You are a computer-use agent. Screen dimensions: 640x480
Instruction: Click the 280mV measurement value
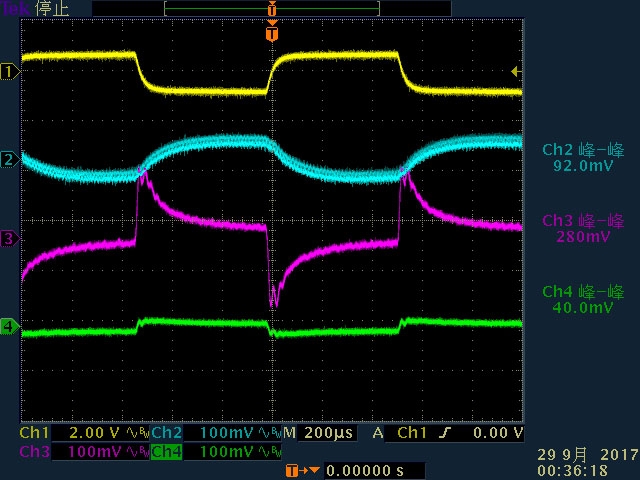[583, 236]
